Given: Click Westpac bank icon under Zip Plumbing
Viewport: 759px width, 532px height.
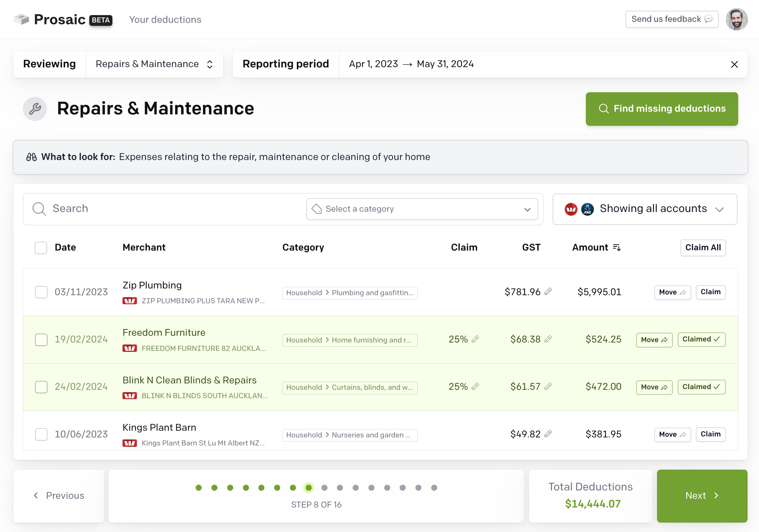Looking at the screenshot, I should [130, 301].
